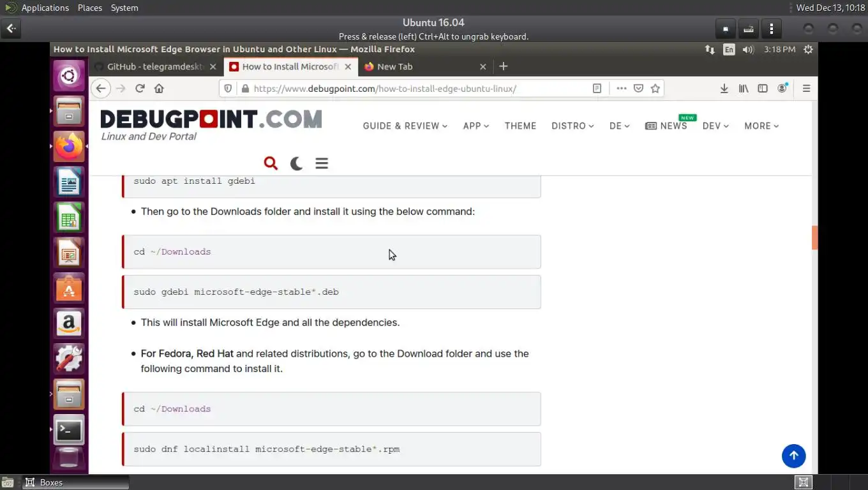Screen dimensions: 868x490
Task: Open guest sound volume indicator
Action: [749, 50]
